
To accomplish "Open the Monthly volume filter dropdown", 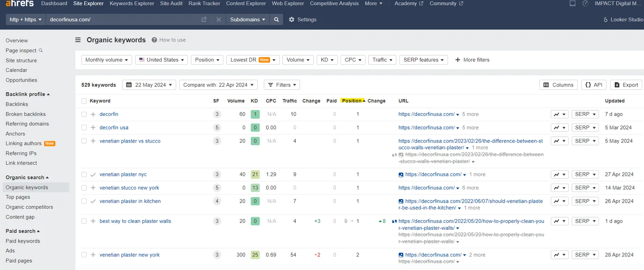I will [107, 60].
